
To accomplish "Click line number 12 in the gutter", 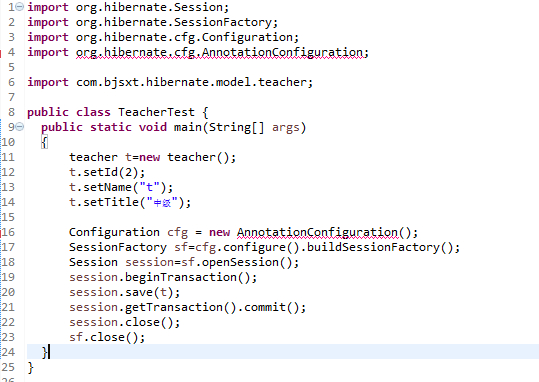I will [8, 172].
